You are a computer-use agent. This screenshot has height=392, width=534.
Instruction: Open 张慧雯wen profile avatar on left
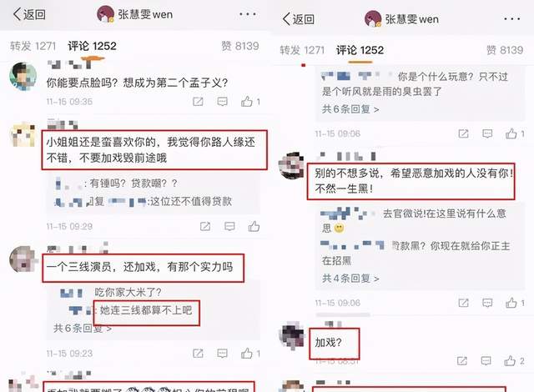[105, 14]
